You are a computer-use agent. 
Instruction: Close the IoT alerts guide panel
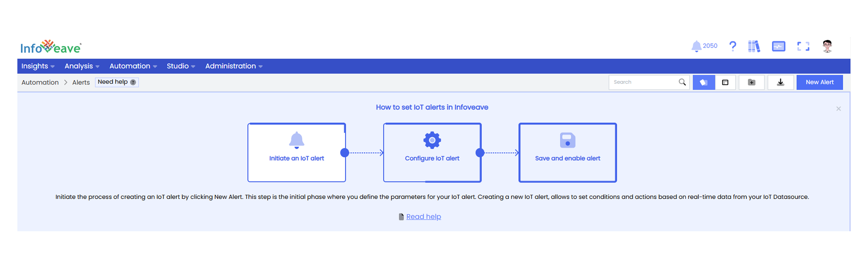point(838,109)
